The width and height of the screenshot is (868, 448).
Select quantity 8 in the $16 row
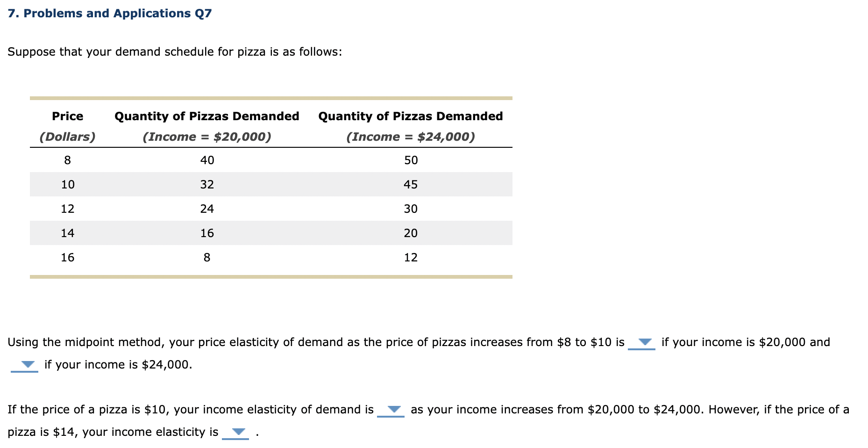207,258
